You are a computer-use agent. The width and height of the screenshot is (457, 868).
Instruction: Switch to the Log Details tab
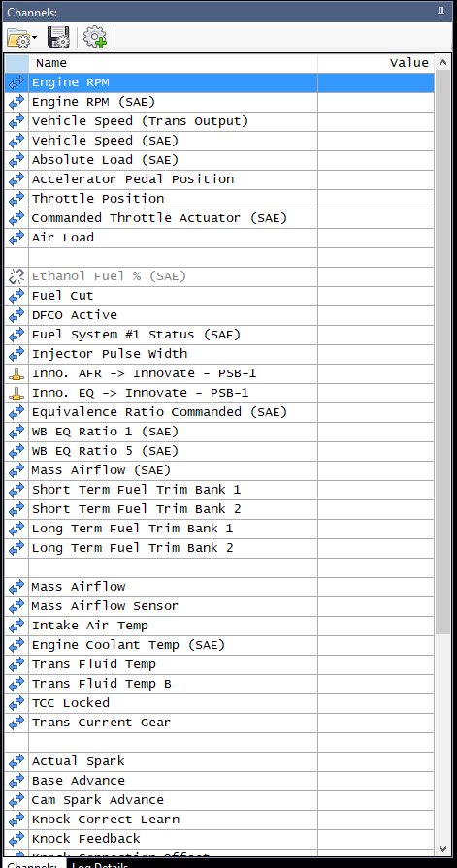pos(100,863)
